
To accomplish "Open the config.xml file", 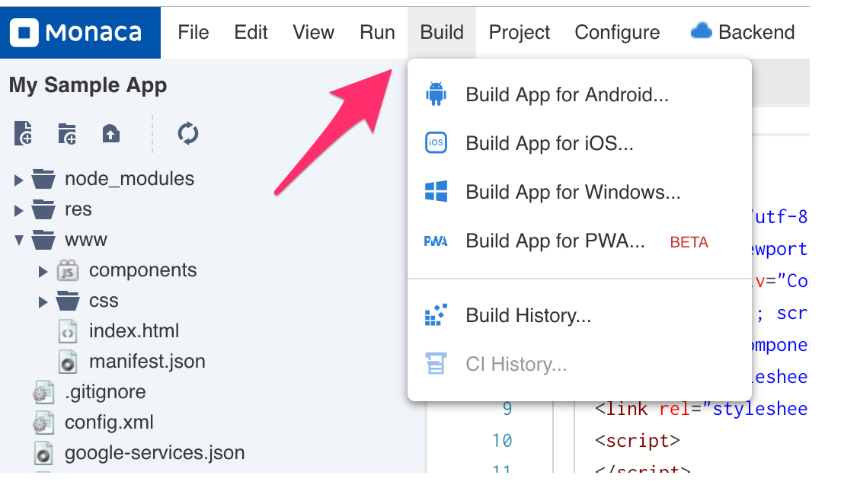I will 109,423.
